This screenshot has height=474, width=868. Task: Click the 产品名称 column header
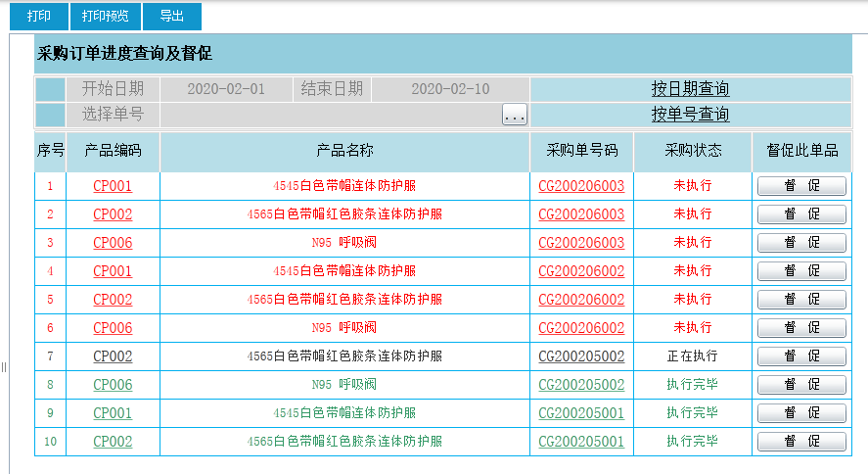pos(344,151)
